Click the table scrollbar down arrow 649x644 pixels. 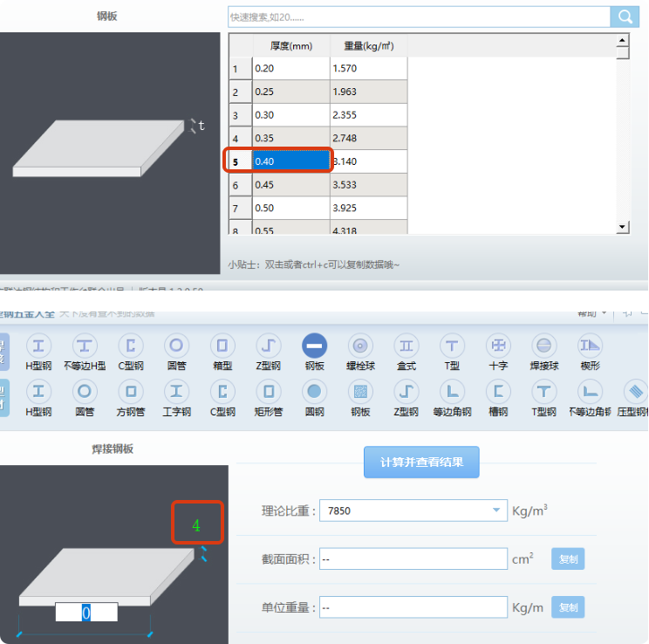622,227
